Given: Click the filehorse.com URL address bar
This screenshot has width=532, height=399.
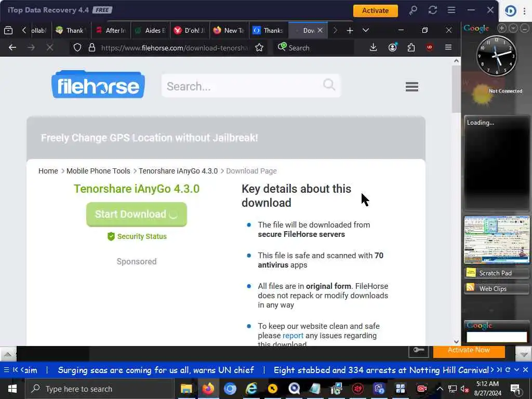Looking at the screenshot, I should (x=175, y=48).
